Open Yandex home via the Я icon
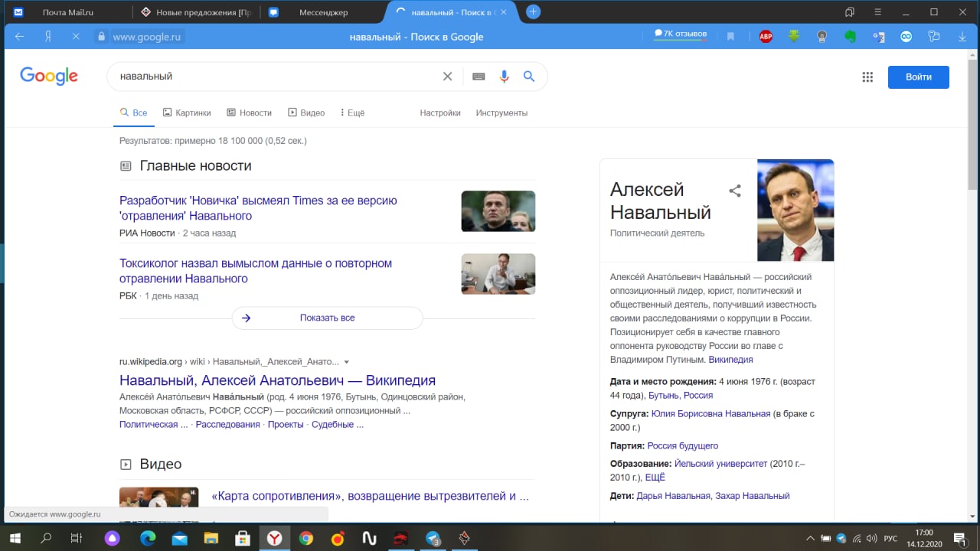 pyautogui.click(x=47, y=36)
